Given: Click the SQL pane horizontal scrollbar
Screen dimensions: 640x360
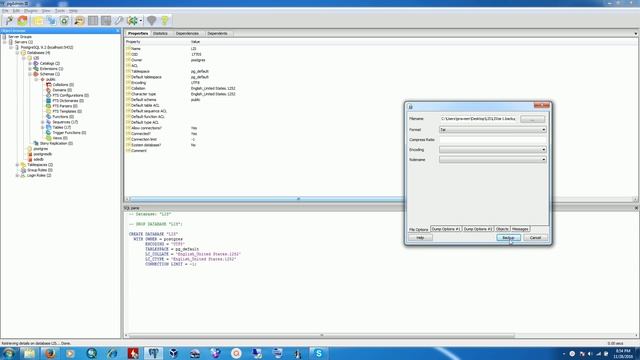Looking at the screenshot, I should click(322, 336).
